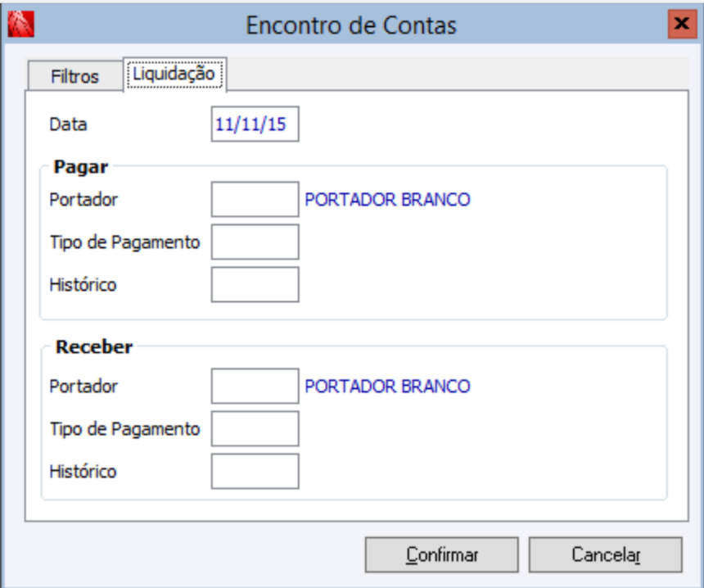
Task: Click the Data field showing 11/11/15
Action: pyautogui.click(x=255, y=124)
